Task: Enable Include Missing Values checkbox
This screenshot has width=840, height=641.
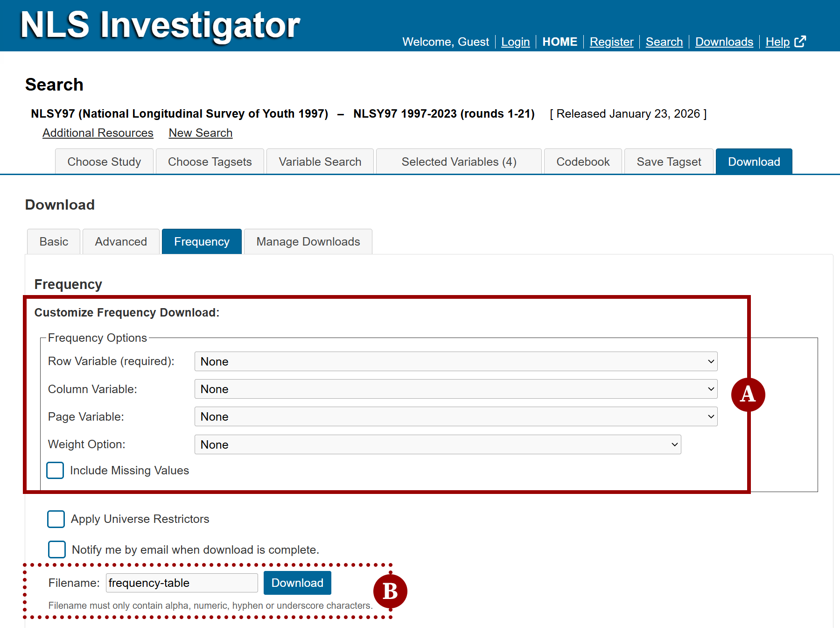Action: pos(55,470)
